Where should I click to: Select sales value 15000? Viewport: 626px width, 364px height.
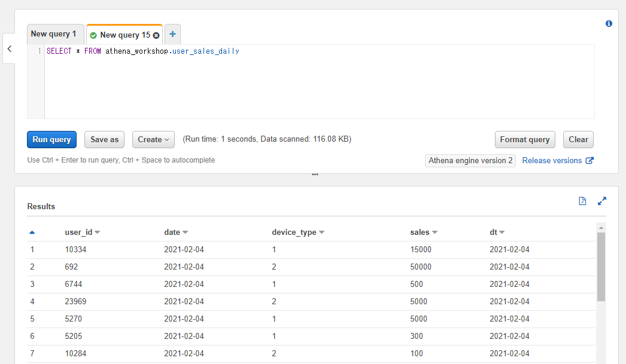[x=421, y=250]
